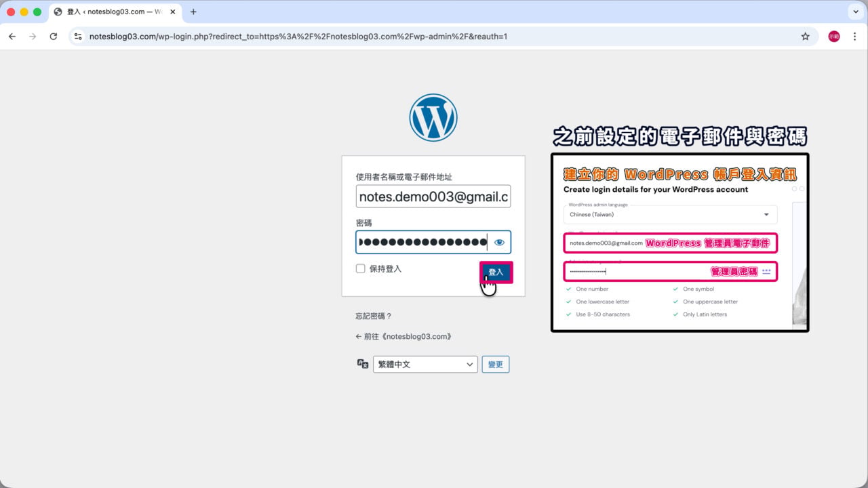Open the 忘記密碼 forgot password link
Image resolution: width=868 pixels, height=488 pixels.
pyautogui.click(x=374, y=316)
